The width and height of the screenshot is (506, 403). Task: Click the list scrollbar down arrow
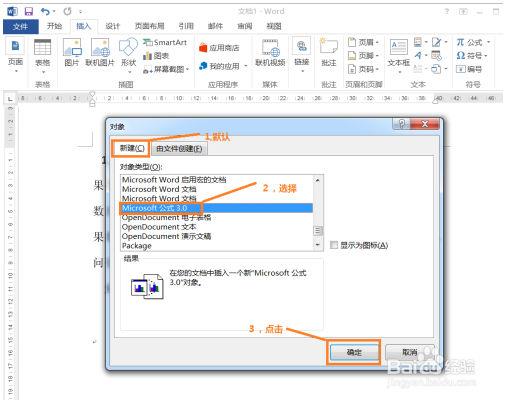click(318, 245)
